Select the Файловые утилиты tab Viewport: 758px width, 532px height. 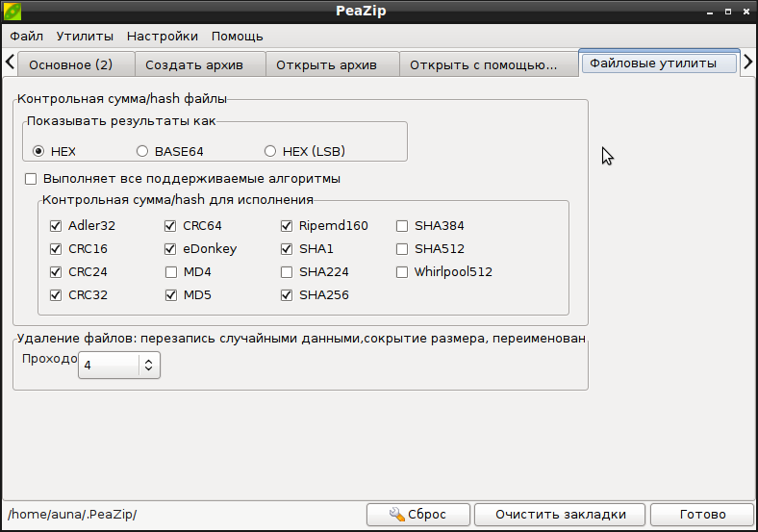(x=659, y=63)
